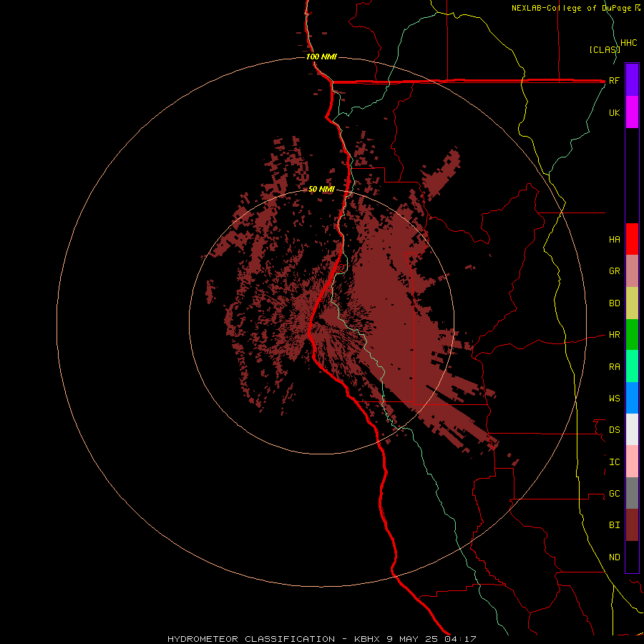Click the "GC" legend label
The width and height of the screenshot is (644, 644).
615,493
